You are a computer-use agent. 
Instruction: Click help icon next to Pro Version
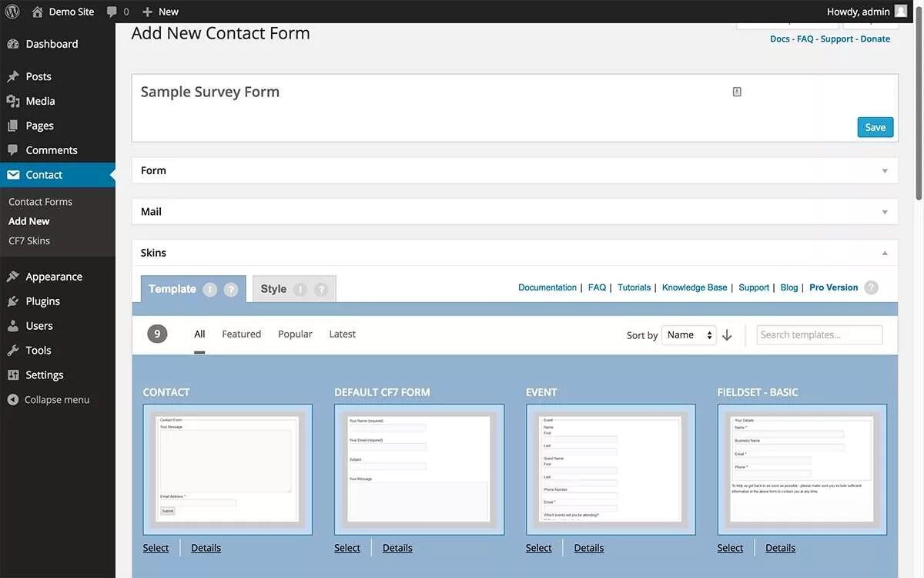871,287
